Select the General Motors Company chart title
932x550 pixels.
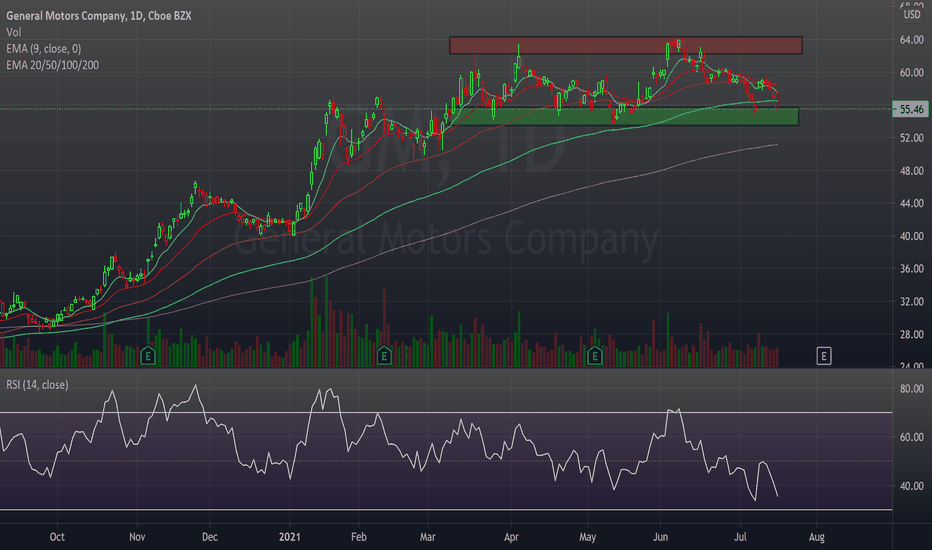(x=99, y=16)
